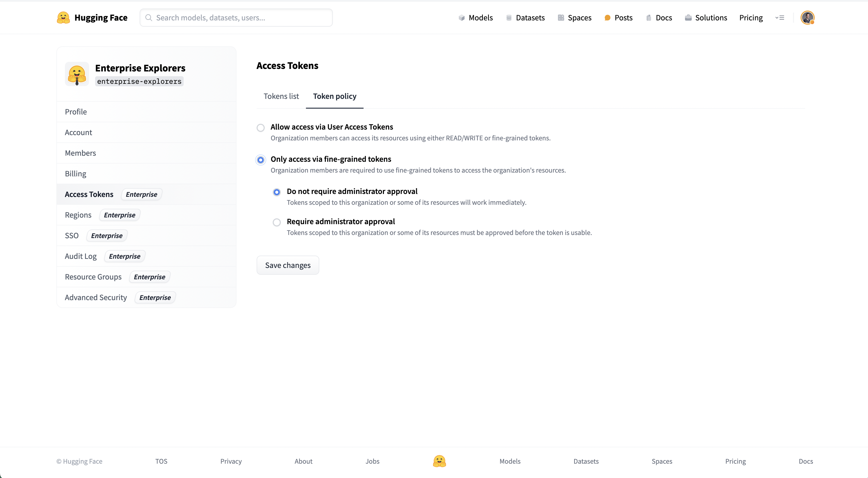The image size is (868, 478).
Task: Select Only access via fine-grained tokens
Action: 260,160
